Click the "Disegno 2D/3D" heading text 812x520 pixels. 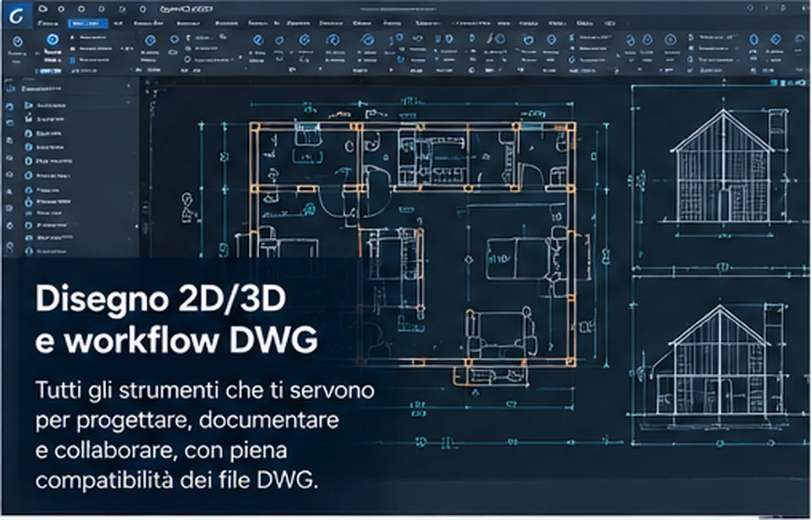coord(161,300)
